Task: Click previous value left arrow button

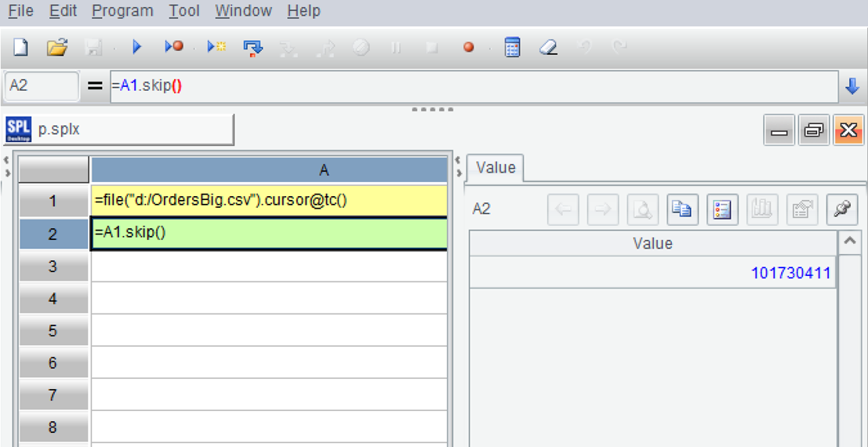Action: point(563,209)
